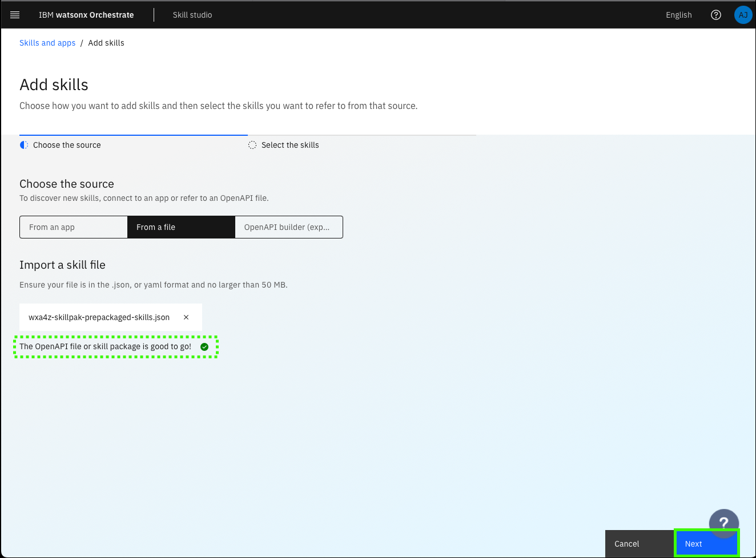Switch to the From an app option
Image resolution: width=756 pixels, height=558 pixels.
coord(73,227)
